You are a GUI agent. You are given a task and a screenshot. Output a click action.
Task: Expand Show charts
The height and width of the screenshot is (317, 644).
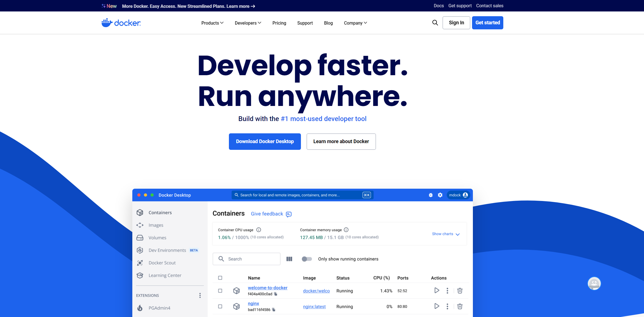coord(446,234)
